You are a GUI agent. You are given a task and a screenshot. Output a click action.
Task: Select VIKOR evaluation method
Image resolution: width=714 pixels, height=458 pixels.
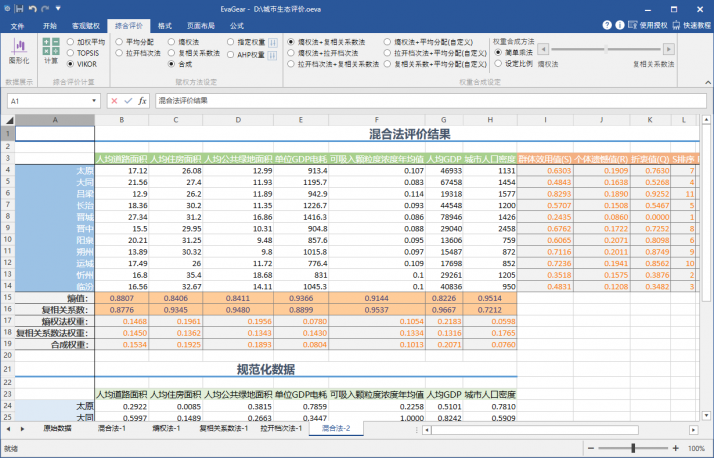click(x=82, y=64)
